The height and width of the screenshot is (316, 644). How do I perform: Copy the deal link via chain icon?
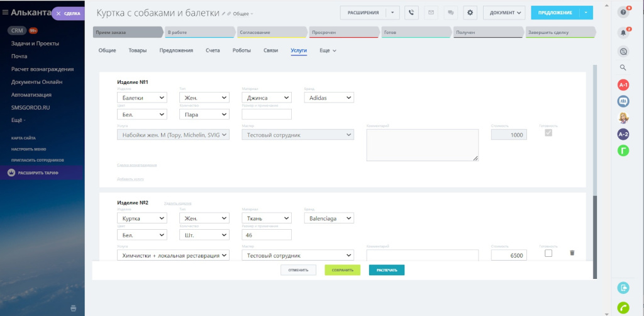(x=229, y=14)
